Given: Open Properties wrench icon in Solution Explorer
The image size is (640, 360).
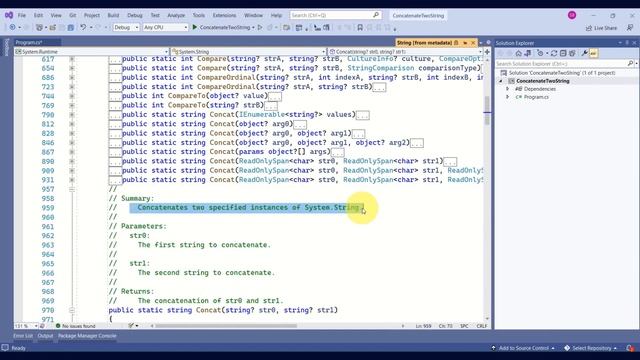Looking at the screenshot, I should tap(584, 53).
